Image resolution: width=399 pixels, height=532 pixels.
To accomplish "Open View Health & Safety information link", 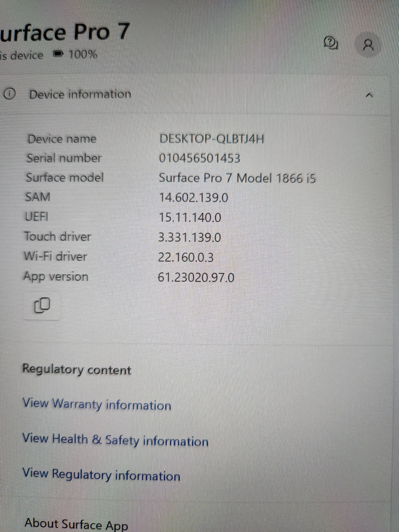I will 115,440.
